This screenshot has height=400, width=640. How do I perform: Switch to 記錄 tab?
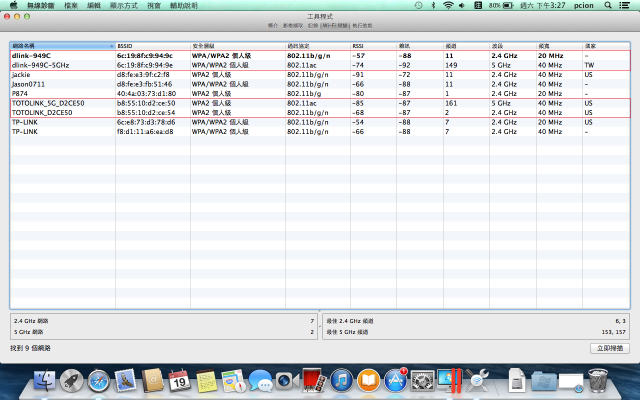coord(313,25)
